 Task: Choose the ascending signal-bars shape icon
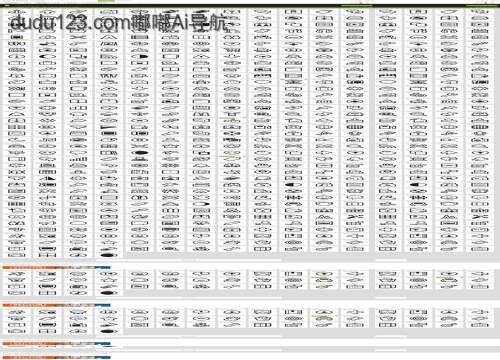point(78,159)
